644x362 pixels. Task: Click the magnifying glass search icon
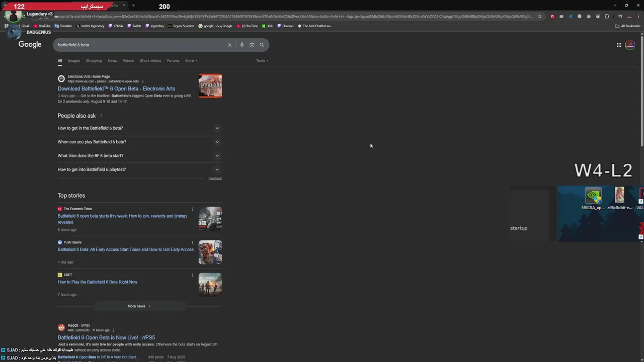pyautogui.click(x=262, y=45)
